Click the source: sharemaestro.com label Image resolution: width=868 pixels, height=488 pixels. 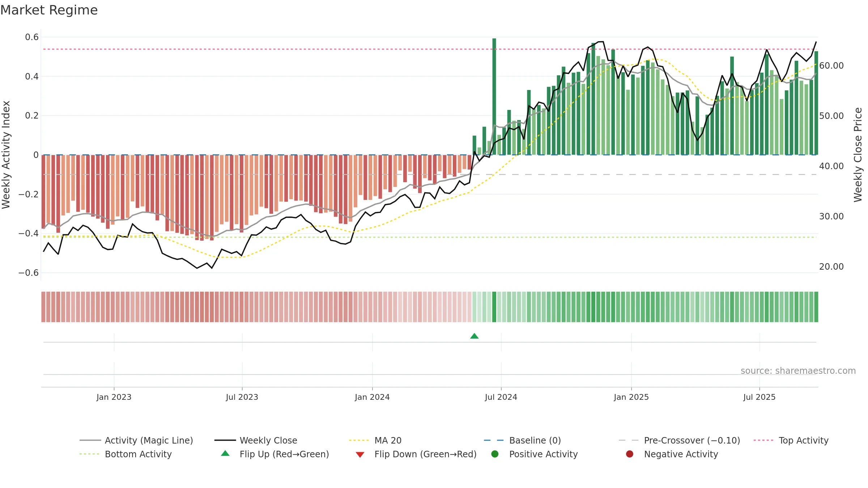point(798,371)
